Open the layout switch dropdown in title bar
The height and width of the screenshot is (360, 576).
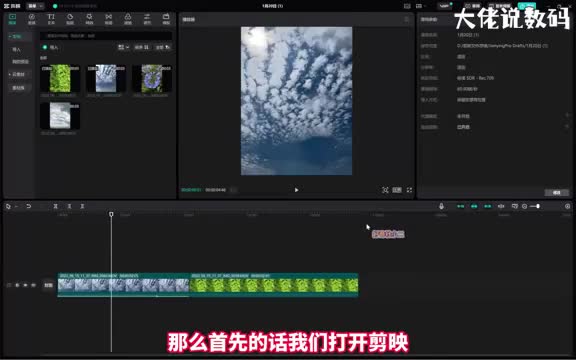tap(420, 6)
